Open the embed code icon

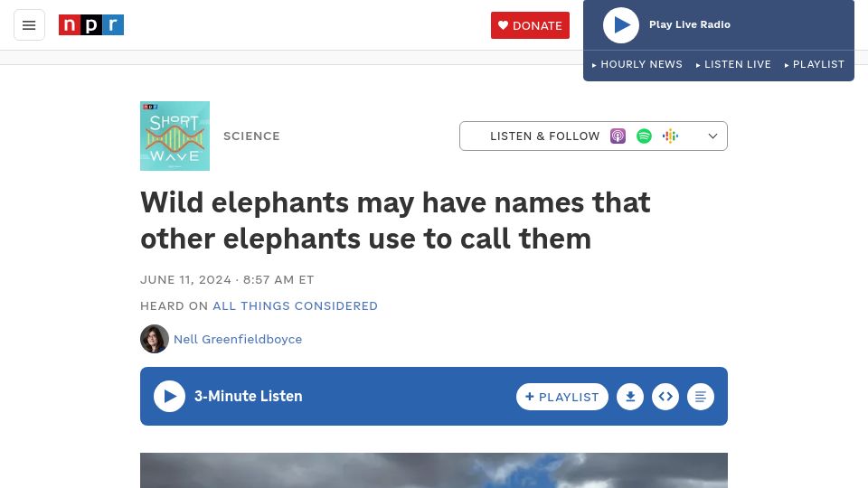[x=665, y=397]
